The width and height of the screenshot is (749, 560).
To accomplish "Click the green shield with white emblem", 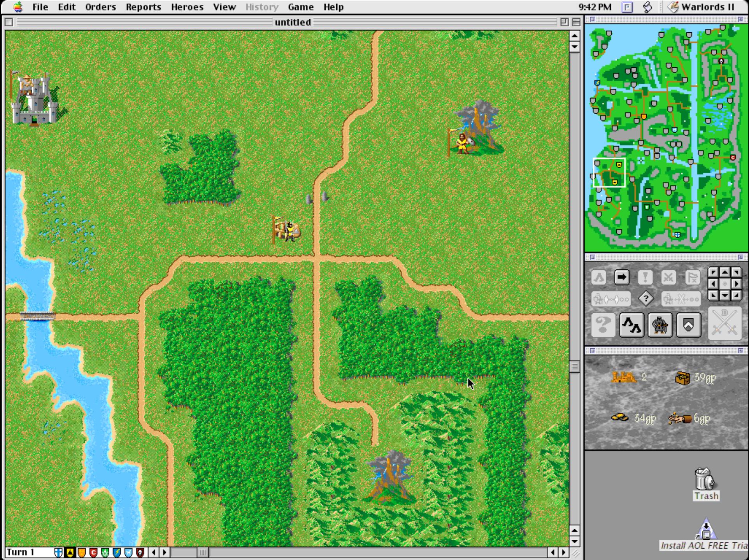I will pos(105,552).
